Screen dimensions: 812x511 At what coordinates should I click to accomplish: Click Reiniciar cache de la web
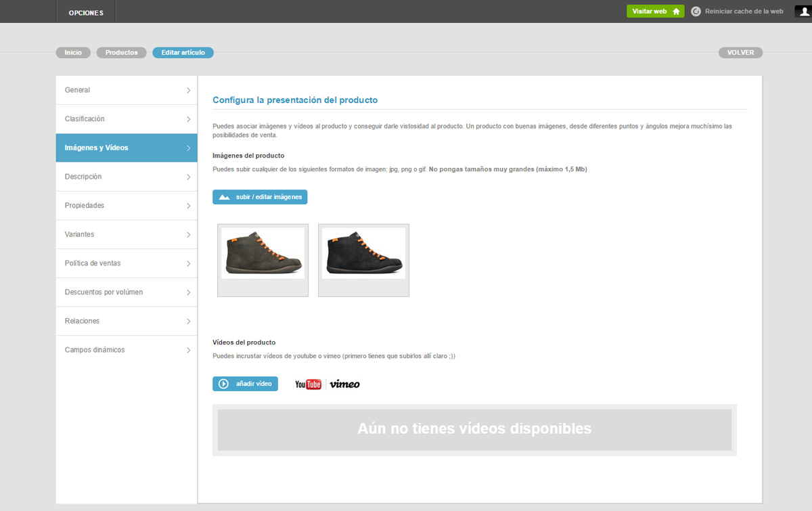click(x=744, y=12)
